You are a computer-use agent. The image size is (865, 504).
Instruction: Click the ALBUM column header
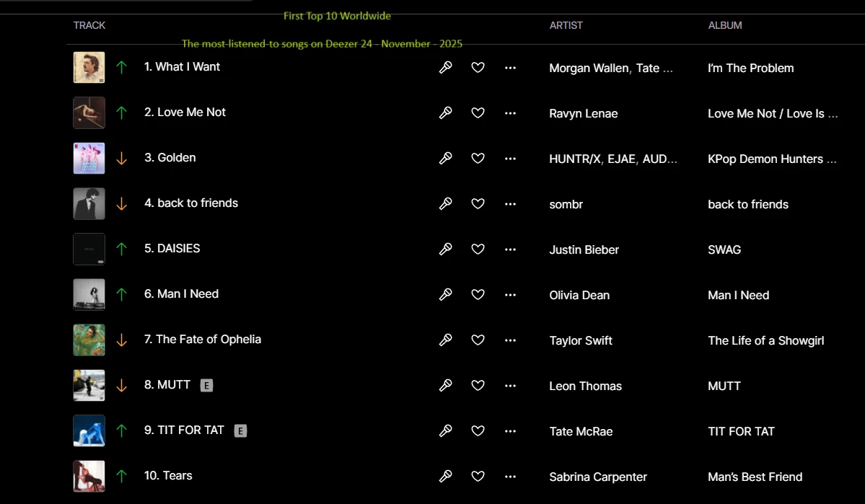[725, 25]
